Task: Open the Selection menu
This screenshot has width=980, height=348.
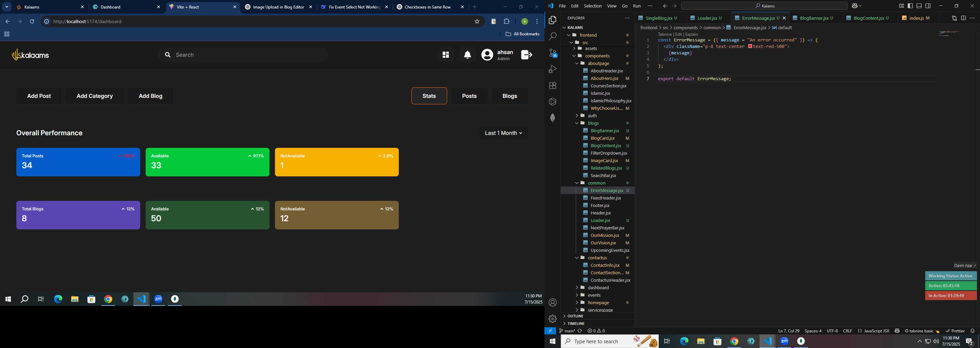Action: [592, 6]
